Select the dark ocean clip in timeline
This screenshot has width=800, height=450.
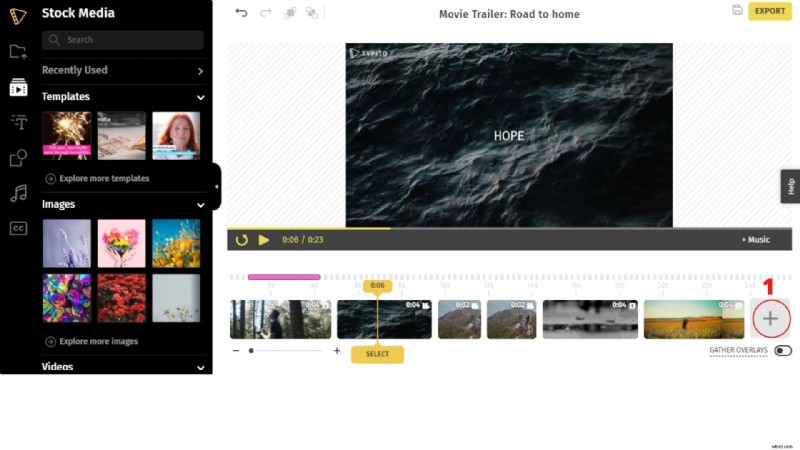[384, 319]
